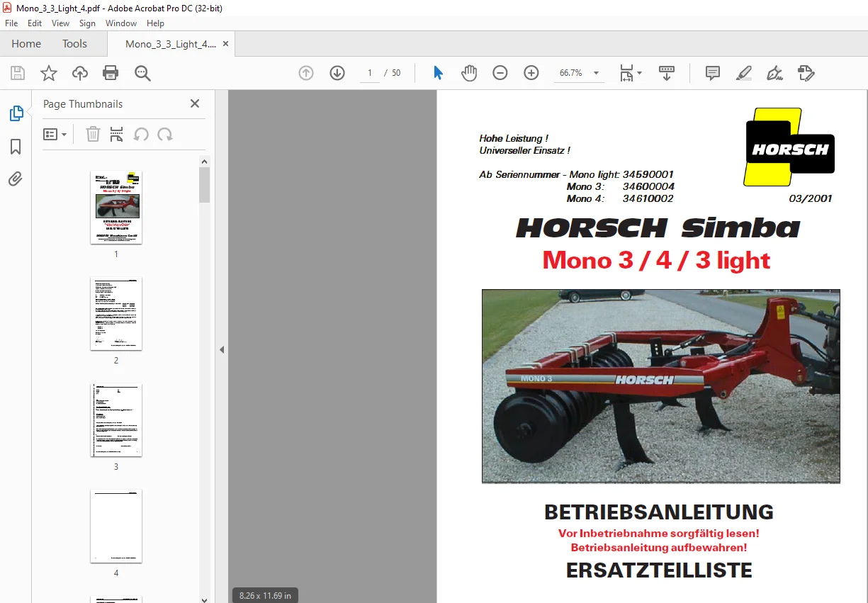
Task: Open thumbnail options dropdown menu
Action: tap(55, 134)
